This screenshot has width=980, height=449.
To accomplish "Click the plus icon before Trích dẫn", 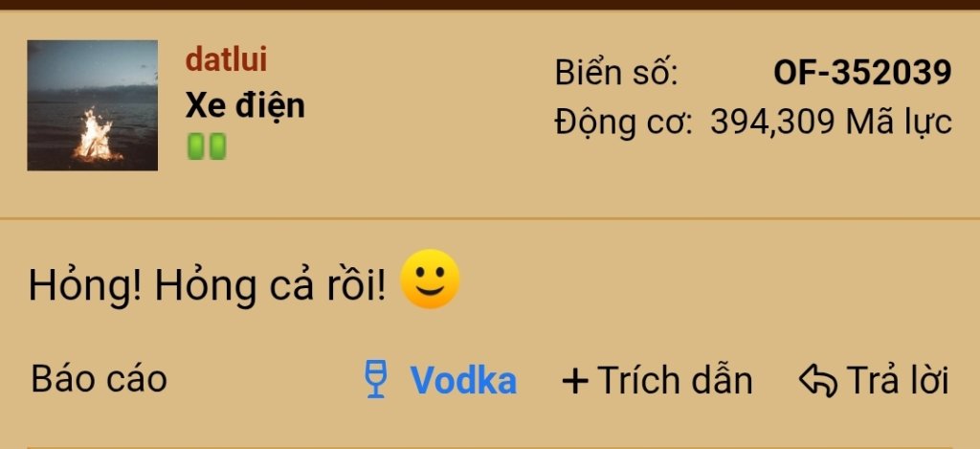I will pyautogui.click(x=575, y=381).
